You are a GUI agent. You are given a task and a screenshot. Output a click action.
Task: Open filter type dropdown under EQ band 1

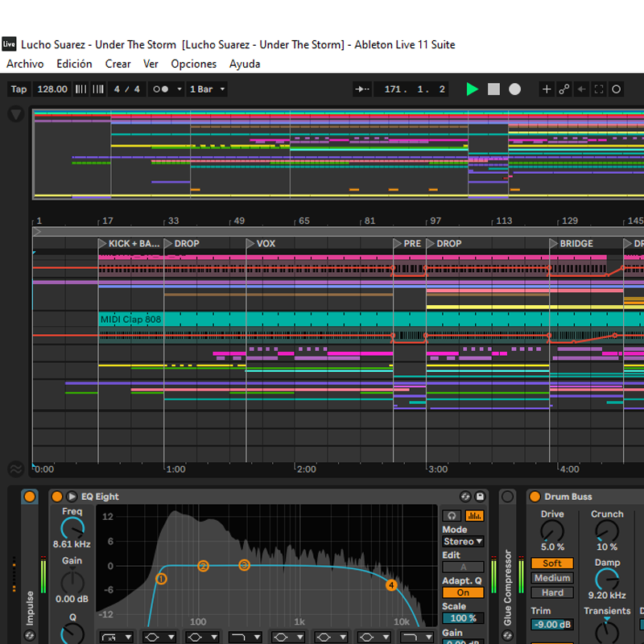click(x=118, y=637)
